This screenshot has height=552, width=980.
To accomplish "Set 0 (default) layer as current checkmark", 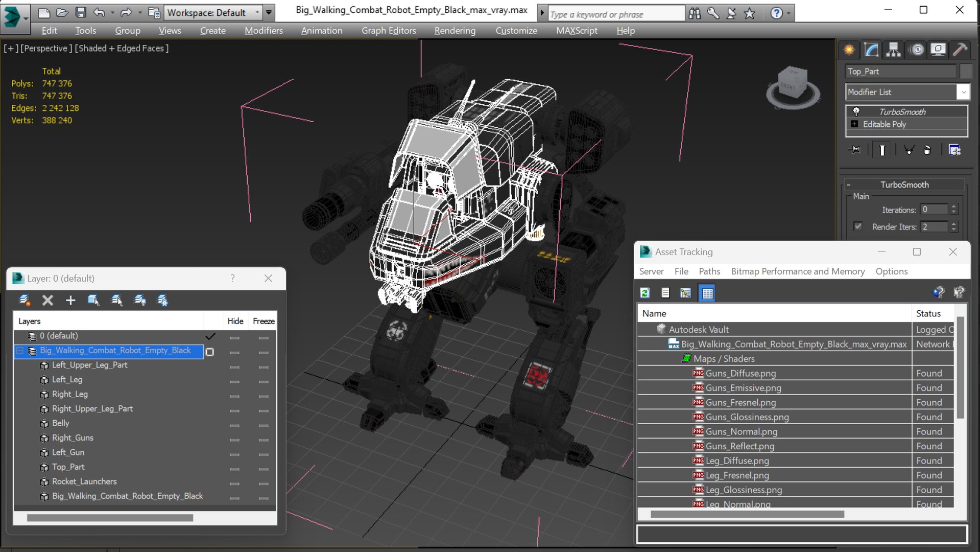I will [210, 336].
